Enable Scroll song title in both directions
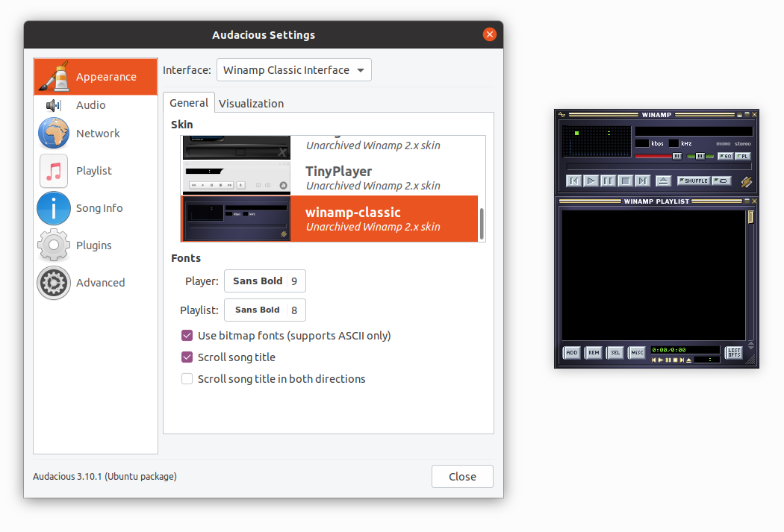The height and width of the screenshot is (532, 784). point(187,378)
